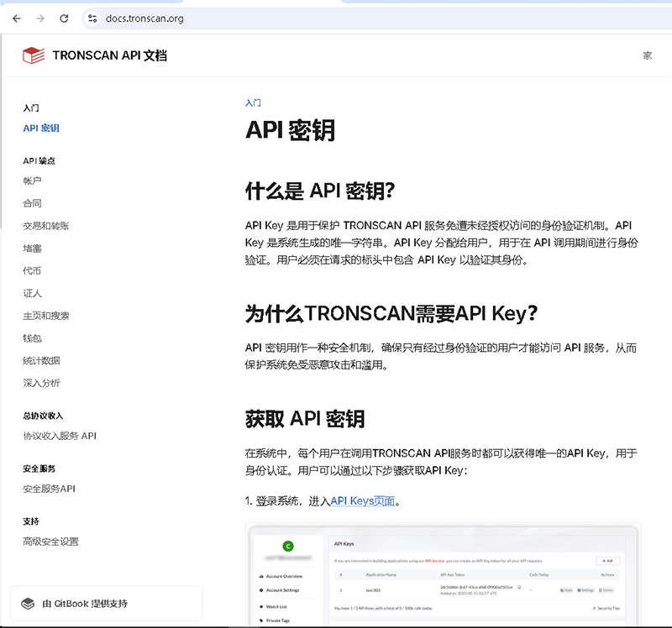Open 帐户 sidebar section

click(33, 181)
